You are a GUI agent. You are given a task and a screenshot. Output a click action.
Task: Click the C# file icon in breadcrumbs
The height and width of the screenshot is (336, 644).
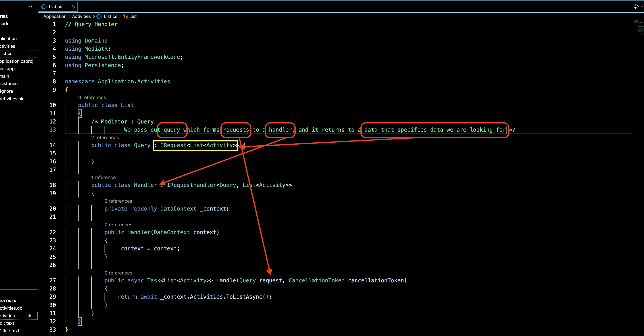click(x=99, y=16)
